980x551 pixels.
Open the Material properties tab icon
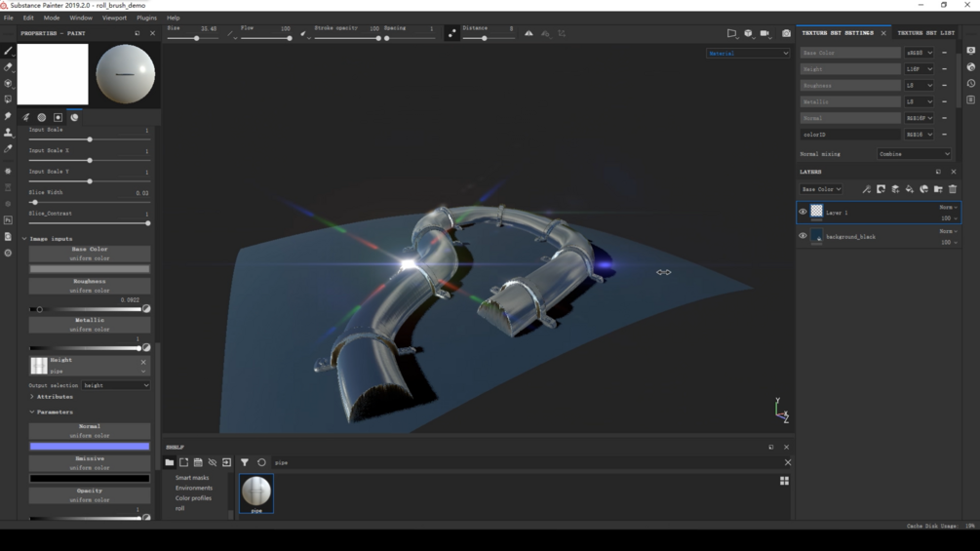click(x=74, y=117)
